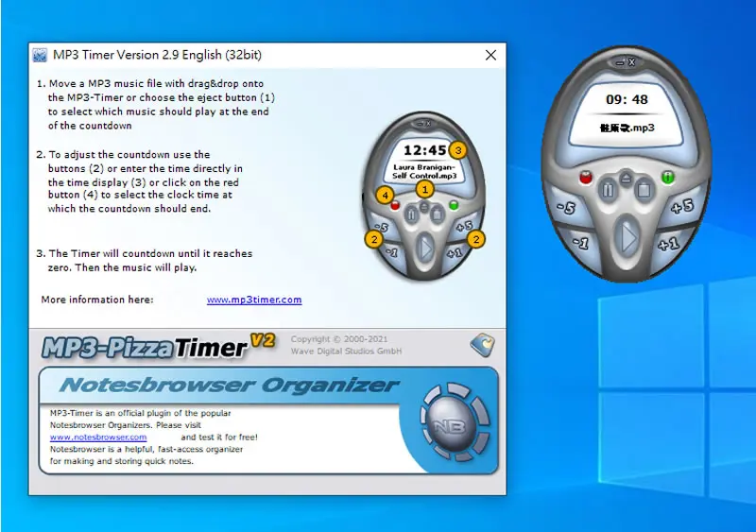Click the MP3-PizzaTimer V2 logo
The height and width of the screenshot is (532, 756).
158,346
